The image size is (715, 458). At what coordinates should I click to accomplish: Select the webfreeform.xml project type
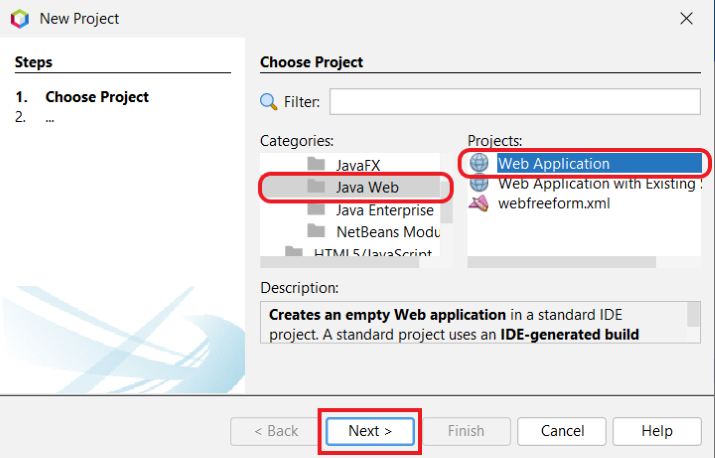553,204
